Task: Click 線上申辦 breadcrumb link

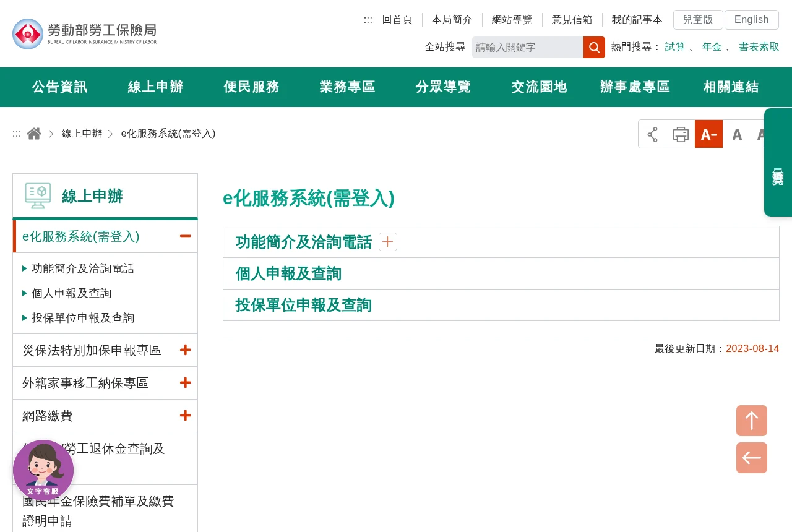Action: [82, 134]
